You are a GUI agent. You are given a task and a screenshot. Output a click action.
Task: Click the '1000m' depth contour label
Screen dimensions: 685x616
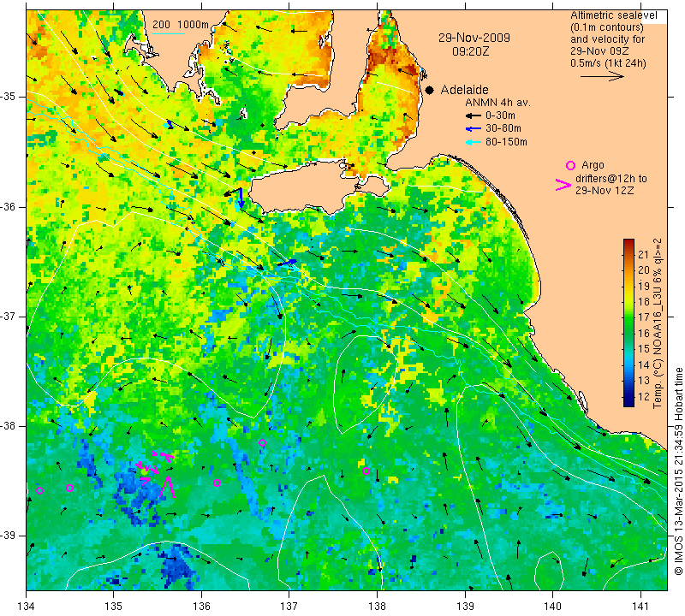coord(192,25)
